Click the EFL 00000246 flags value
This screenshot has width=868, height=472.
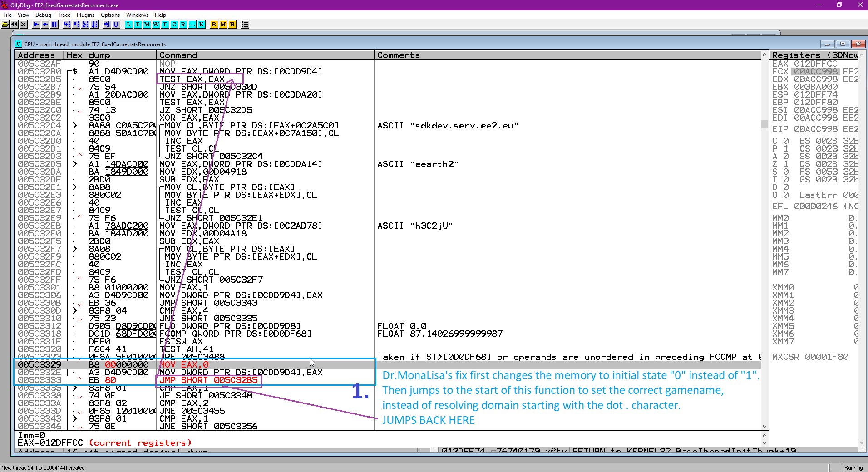(815, 206)
